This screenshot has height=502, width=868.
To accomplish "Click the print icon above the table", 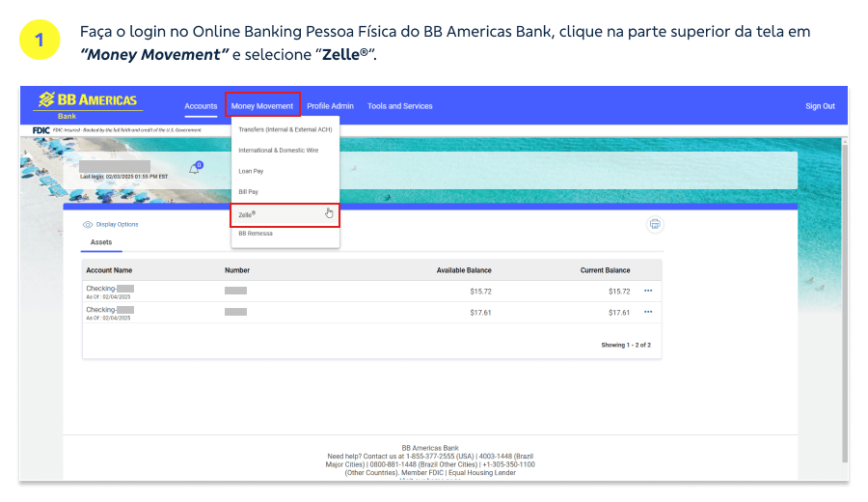I will coord(655,224).
